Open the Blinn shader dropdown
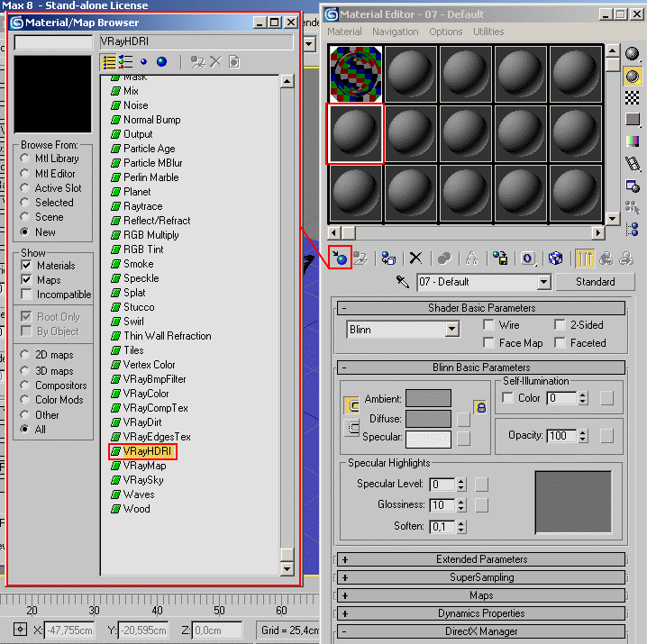The image size is (647, 644). click(x=452, y=330)
